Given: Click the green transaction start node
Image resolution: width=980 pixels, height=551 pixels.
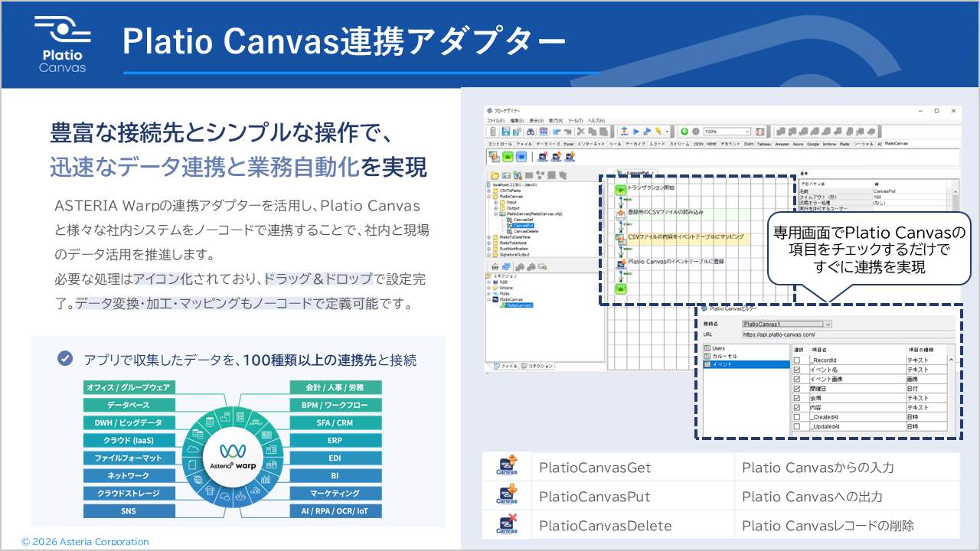Looking at the screenshot, I should click(620, 188).
